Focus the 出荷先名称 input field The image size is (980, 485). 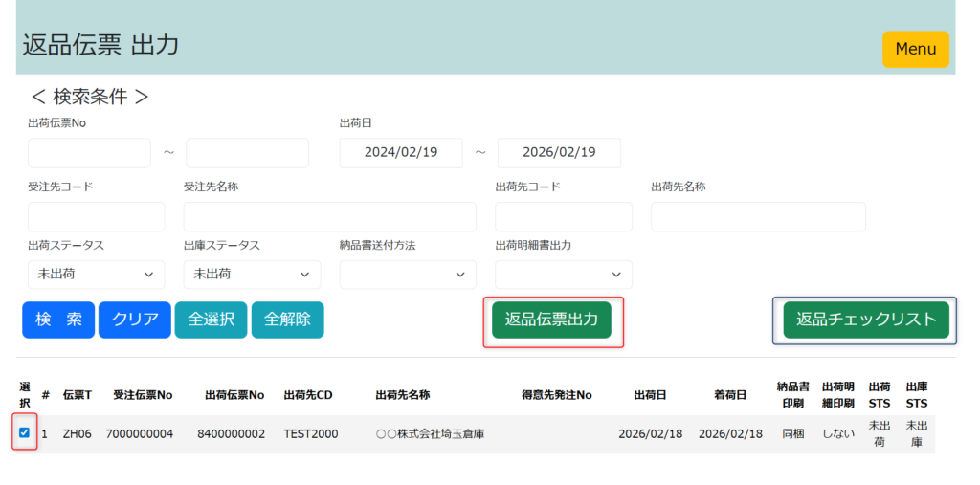tap(758, 216)
